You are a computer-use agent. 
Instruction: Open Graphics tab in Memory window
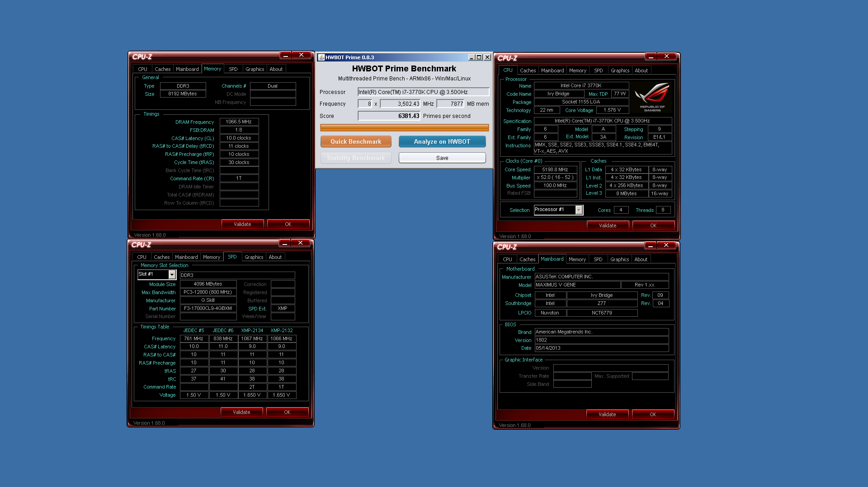(255, 69)
